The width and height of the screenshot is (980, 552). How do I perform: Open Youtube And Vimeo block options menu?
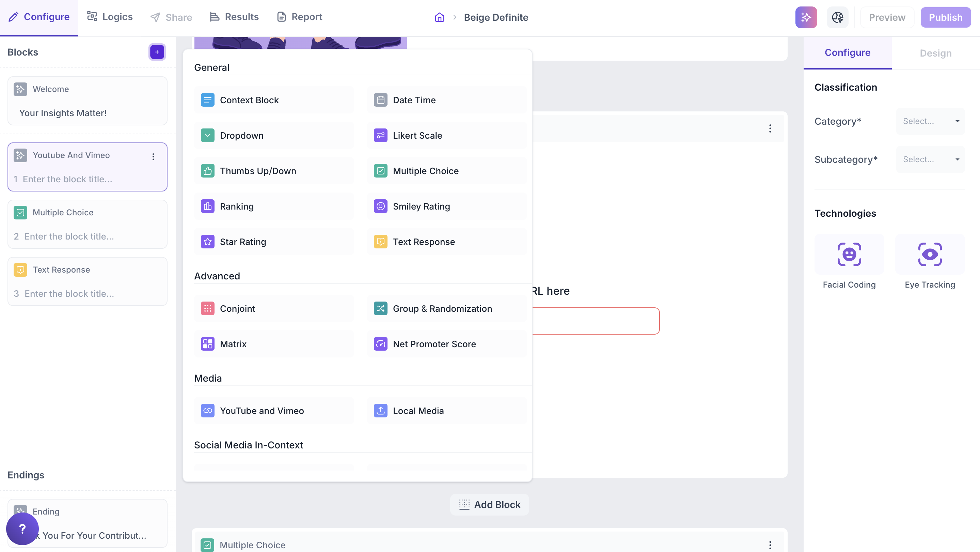pyautogui.click(x=153, y=156)
